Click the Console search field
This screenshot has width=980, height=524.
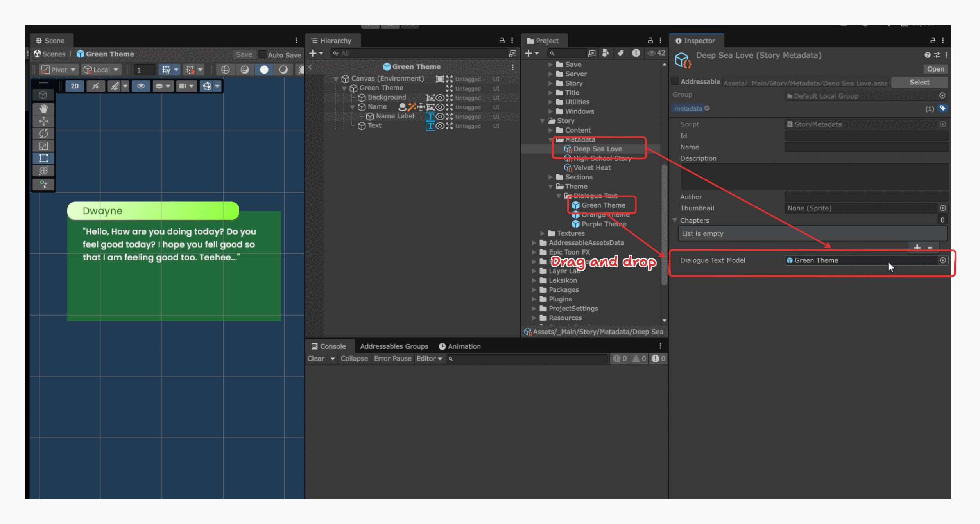point(528,359)
